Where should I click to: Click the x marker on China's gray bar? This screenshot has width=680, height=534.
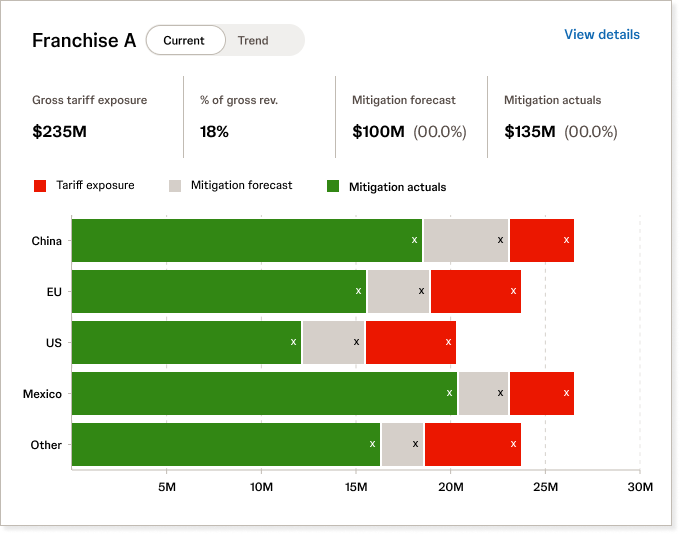[x=500, y=240]
